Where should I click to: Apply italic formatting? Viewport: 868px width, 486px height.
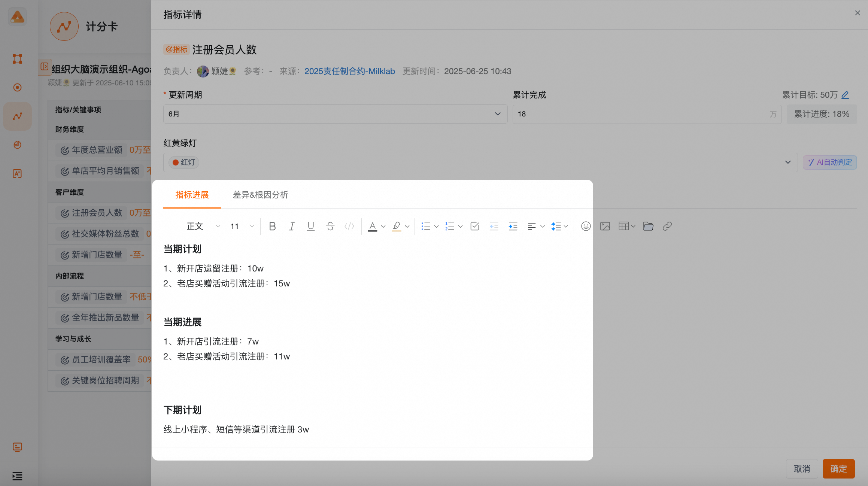292,226
